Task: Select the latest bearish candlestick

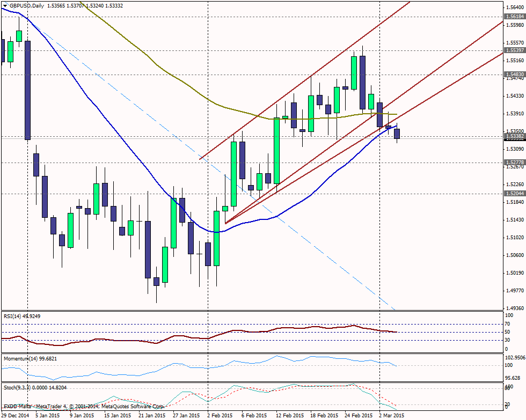Action: pos(397,135)
